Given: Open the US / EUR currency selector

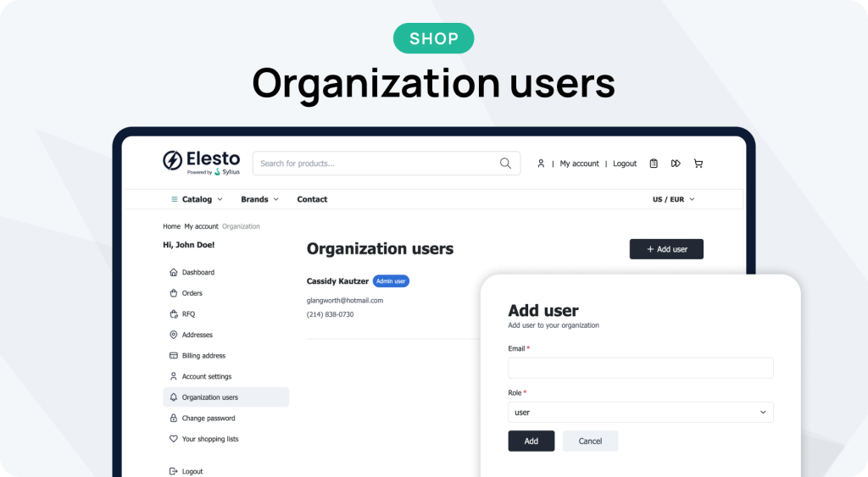Looking at the screenshot, I should pos(673,199).
